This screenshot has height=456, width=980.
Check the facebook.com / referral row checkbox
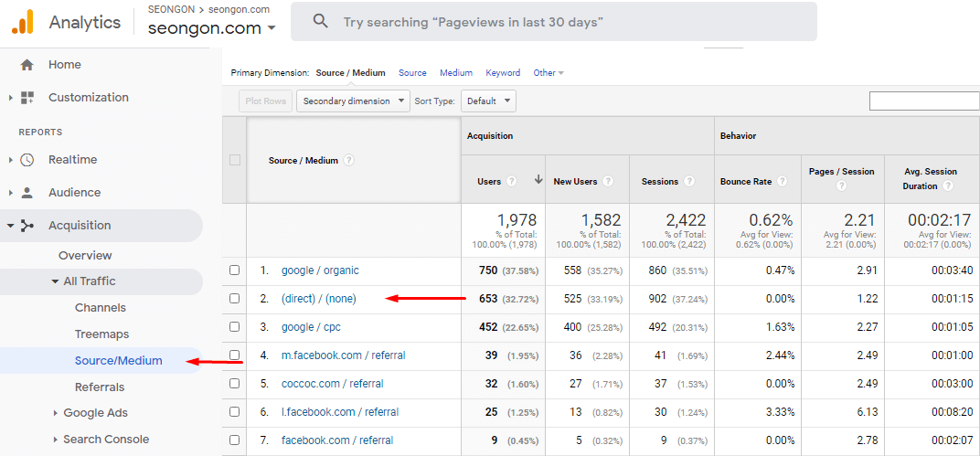click(x=234, y=440)
